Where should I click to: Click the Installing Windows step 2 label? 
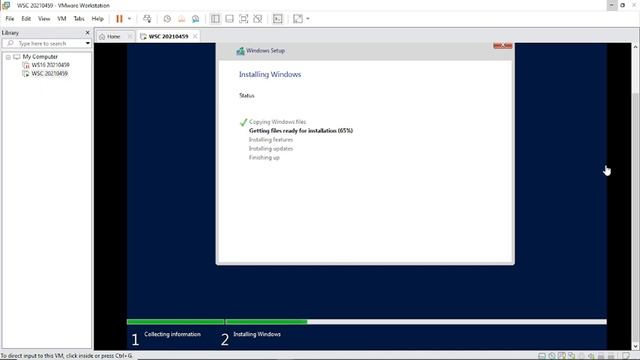point(257,334)
